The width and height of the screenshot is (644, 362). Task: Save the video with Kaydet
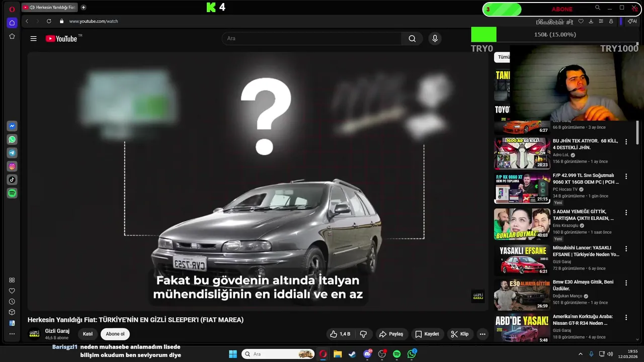pos(428,334)
